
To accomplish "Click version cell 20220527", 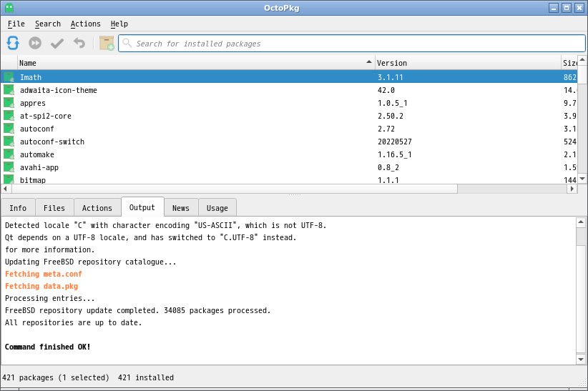I will (x=394, y=142).
